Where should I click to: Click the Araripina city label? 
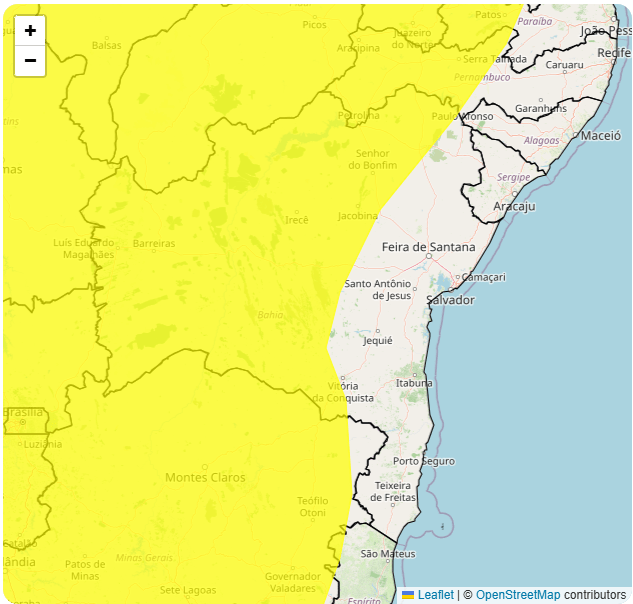(358, 48)
